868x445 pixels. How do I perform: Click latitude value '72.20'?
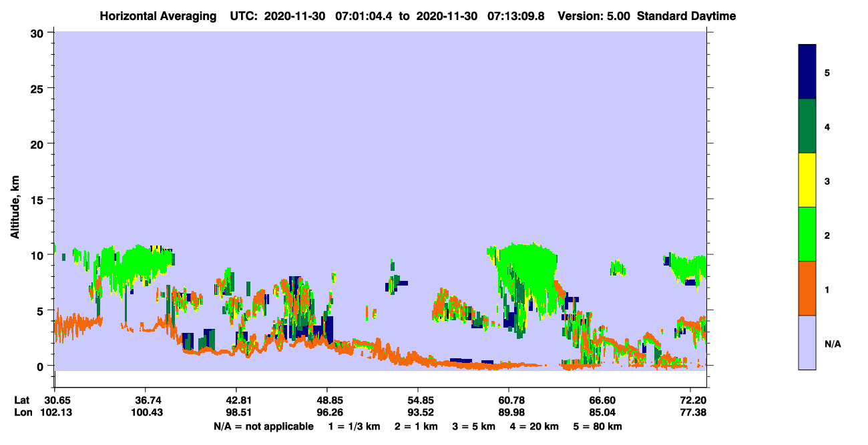pos(694,400)
